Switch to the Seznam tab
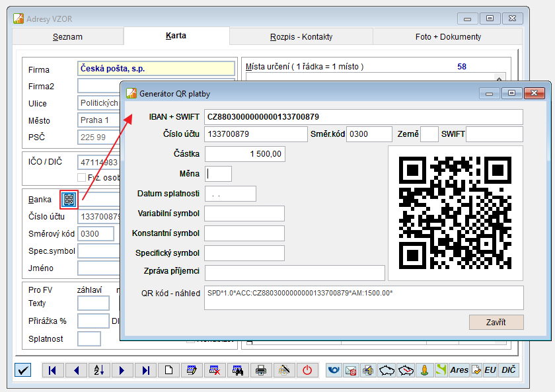 [67, 37]
